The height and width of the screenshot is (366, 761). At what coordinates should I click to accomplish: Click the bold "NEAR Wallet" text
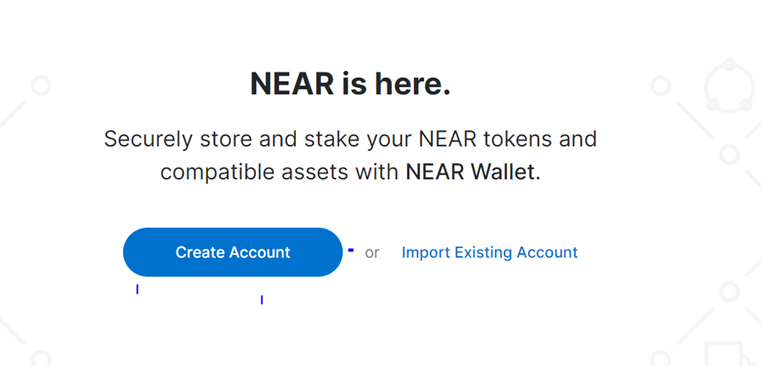pyautogui.click(x=471, y=172)
